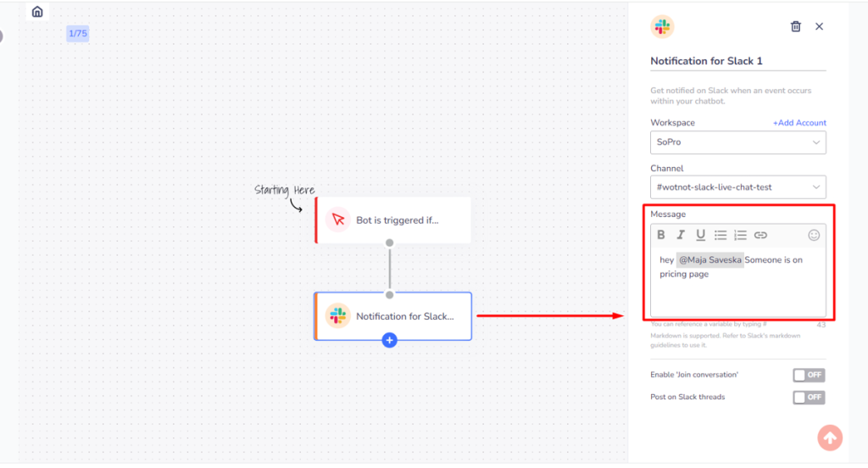Insert a bulleted list in message

click(x=721, y=235)
